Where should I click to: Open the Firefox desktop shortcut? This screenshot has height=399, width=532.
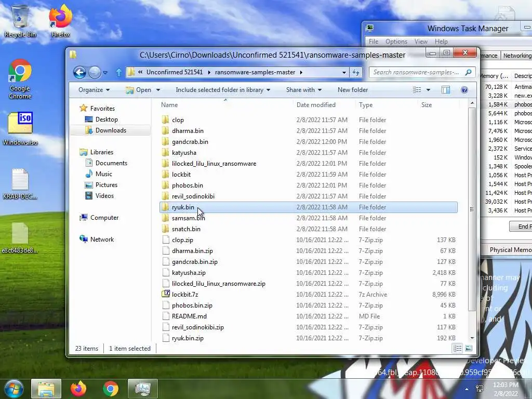[61, 21]
